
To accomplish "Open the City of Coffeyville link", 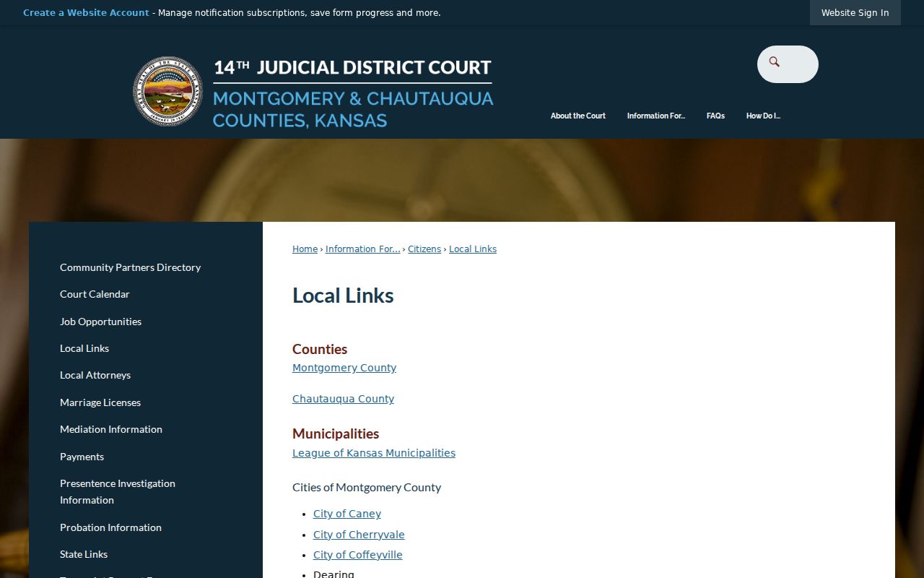I will click(x=358, y=555).
